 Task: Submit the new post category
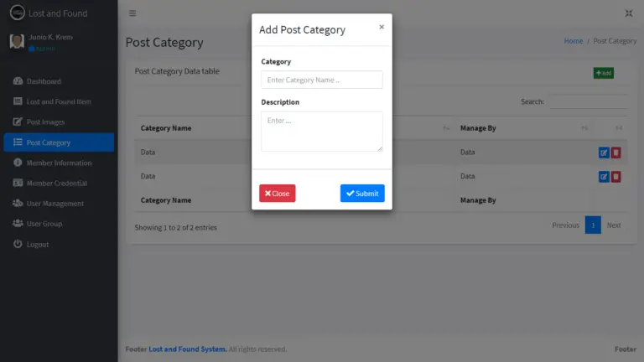[x=362, y=194]
